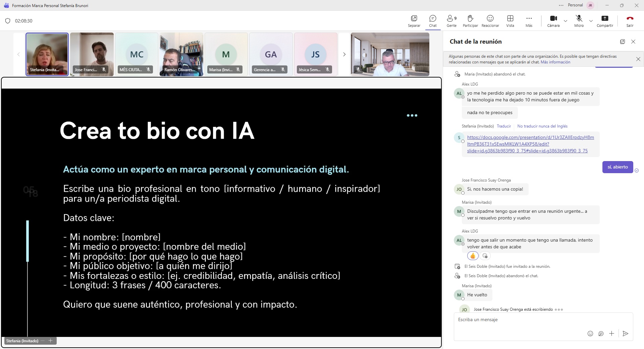
Task: Switch to the Chat tab
Action: click(x=433, y=21)
